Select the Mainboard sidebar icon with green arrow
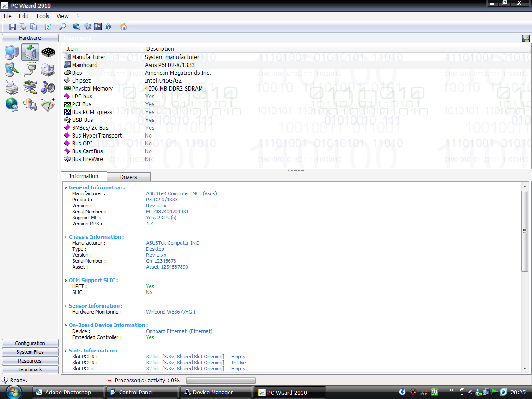The width and height of the screenshot is (532, 399). 30,52
